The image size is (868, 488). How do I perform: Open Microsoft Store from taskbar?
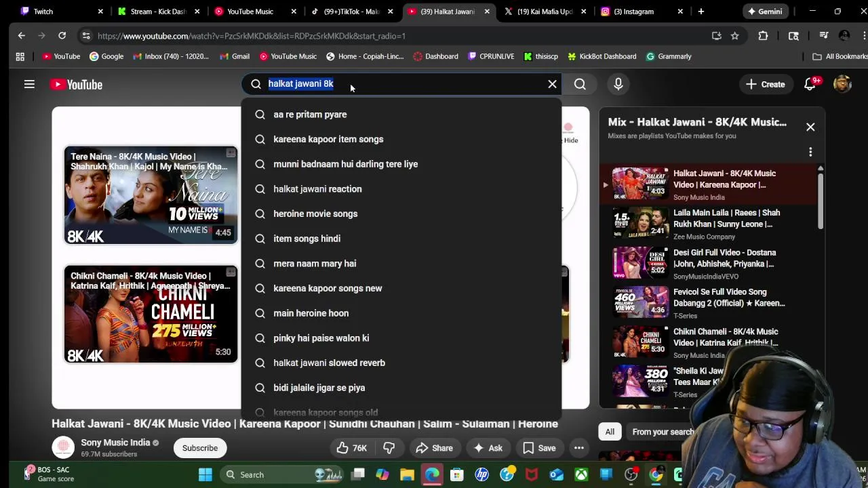456,474
